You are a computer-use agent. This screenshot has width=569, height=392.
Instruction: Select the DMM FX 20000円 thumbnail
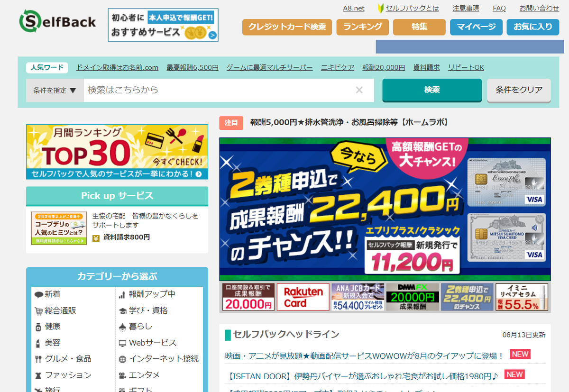tap(413, 297)
